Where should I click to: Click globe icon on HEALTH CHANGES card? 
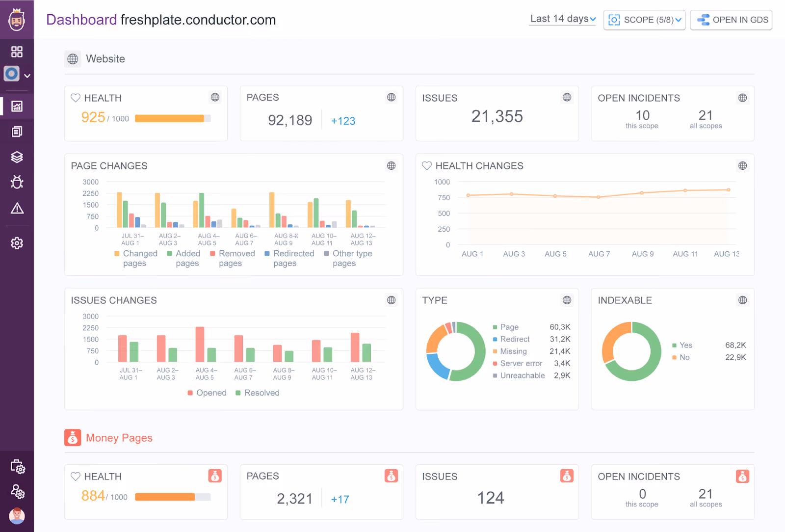coord(742,165)
